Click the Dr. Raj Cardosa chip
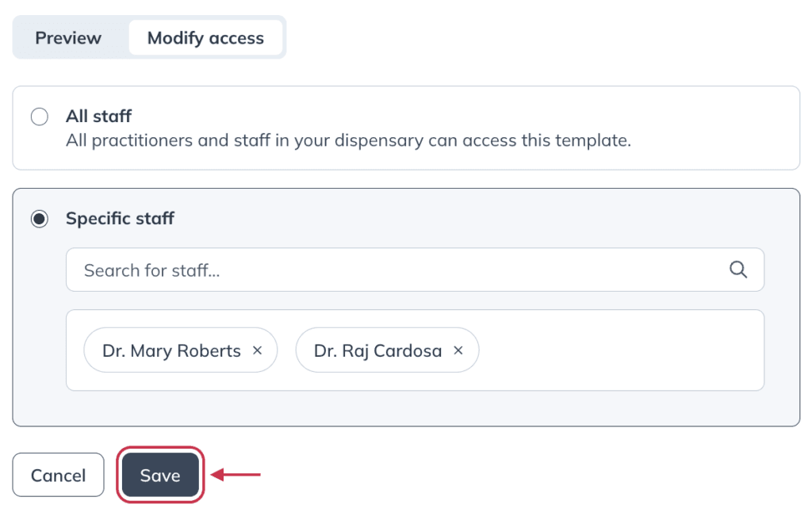Image resolution: width=812 pixels, height=520 pixels. pyautogui.click(x=387, y=350)
